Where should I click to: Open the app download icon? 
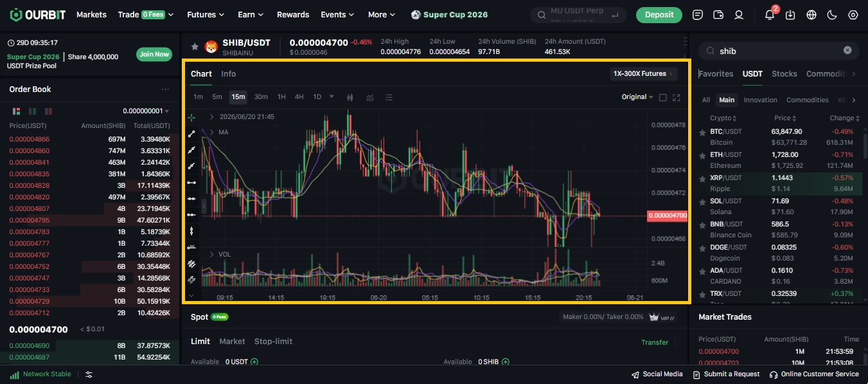(x=790, y=15)
